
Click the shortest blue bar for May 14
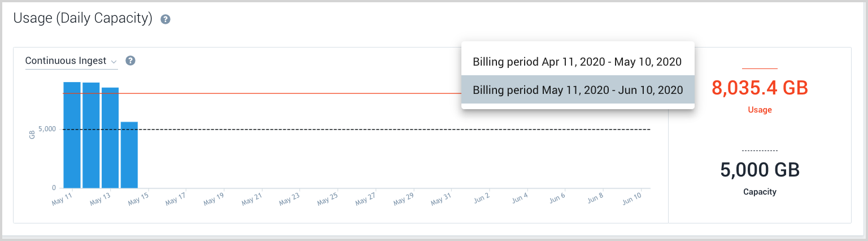pyautogui.click(x=129, y=154)
